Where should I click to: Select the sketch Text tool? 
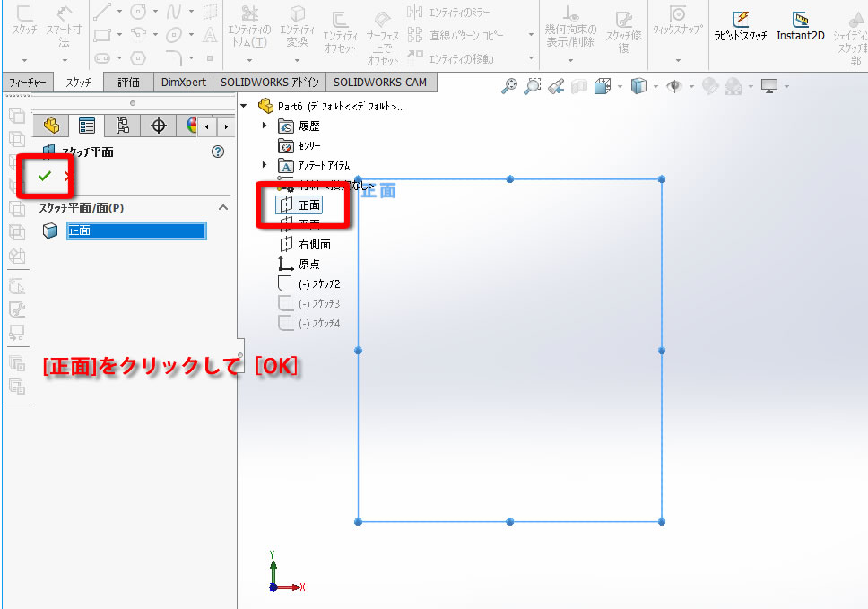(x=210, y=35)
